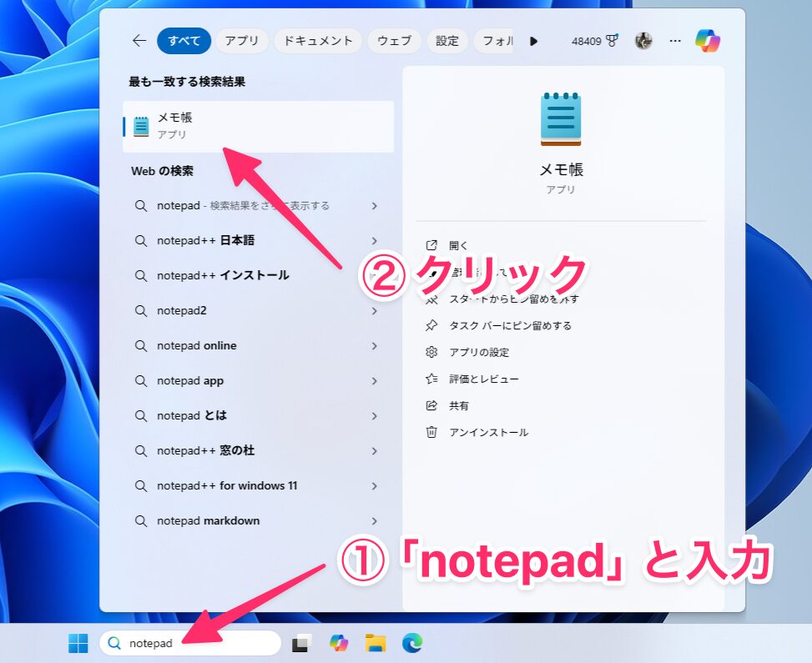Click the share icon
This screenshot has height=663, width=812.
point(431,406)
